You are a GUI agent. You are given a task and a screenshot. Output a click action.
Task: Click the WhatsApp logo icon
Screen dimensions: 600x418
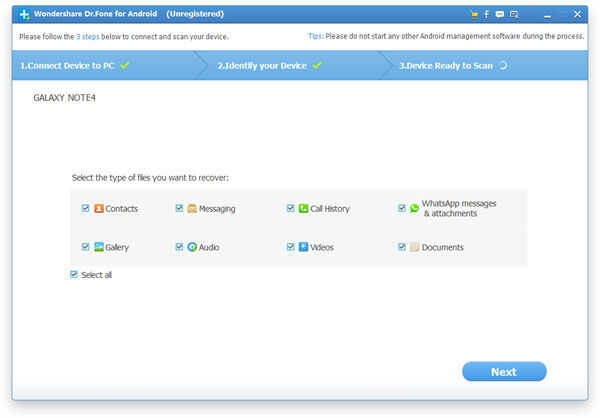pyautogui.click(x=414, y=208)
